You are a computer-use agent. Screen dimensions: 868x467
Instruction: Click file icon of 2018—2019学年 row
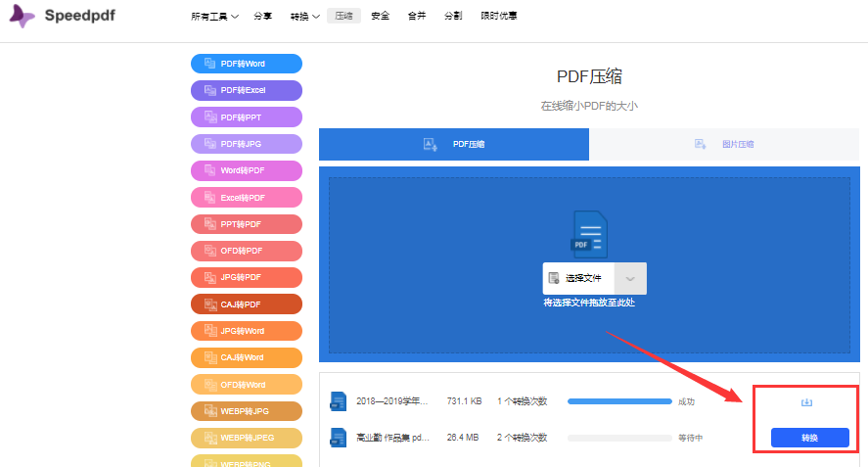coord(339,401)
